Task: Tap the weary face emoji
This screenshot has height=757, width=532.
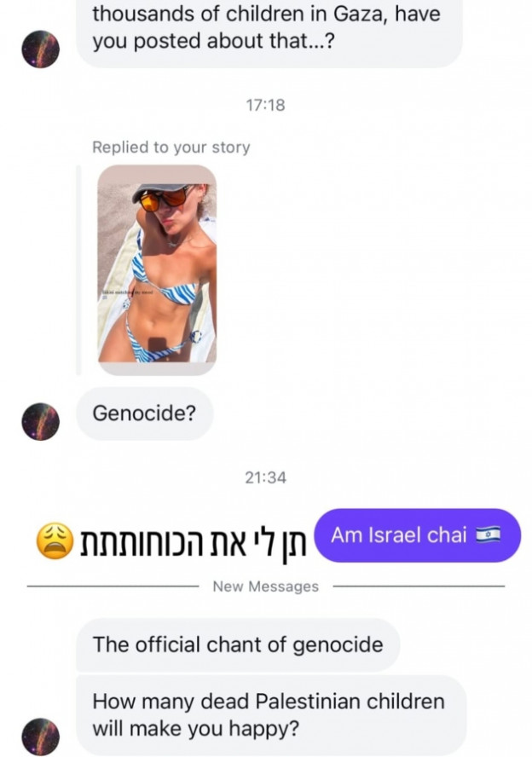Action: tap(55, 540)
